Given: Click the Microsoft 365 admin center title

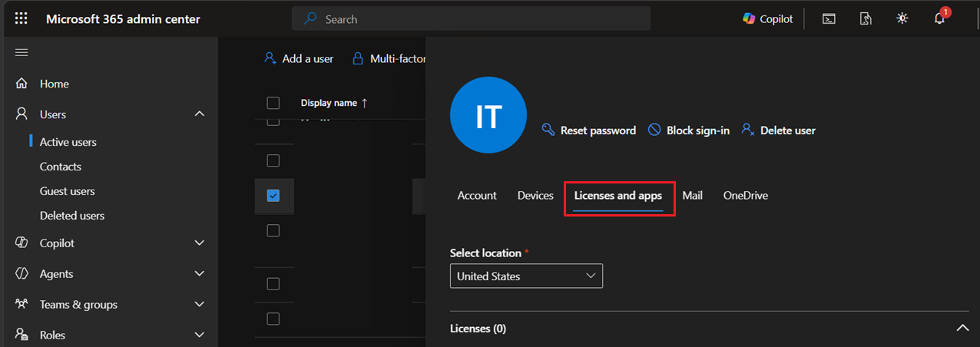Looking at the screenshot, I should 123,18.
